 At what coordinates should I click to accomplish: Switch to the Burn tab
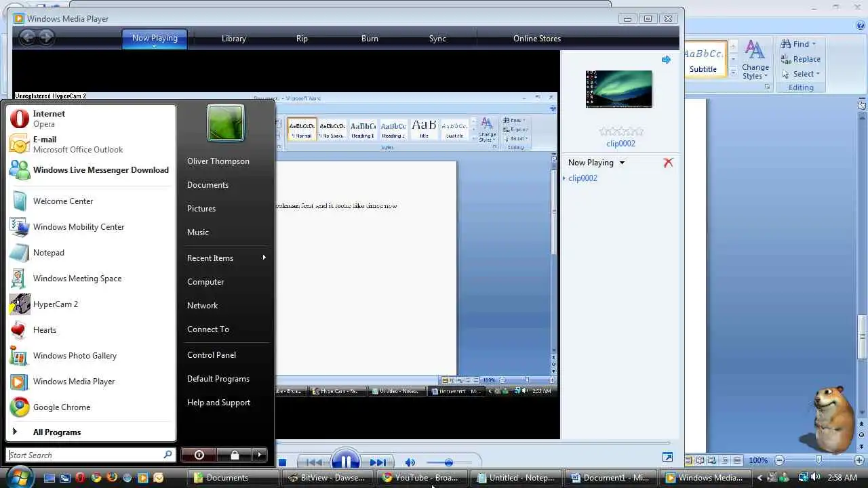tap(370, 39)
